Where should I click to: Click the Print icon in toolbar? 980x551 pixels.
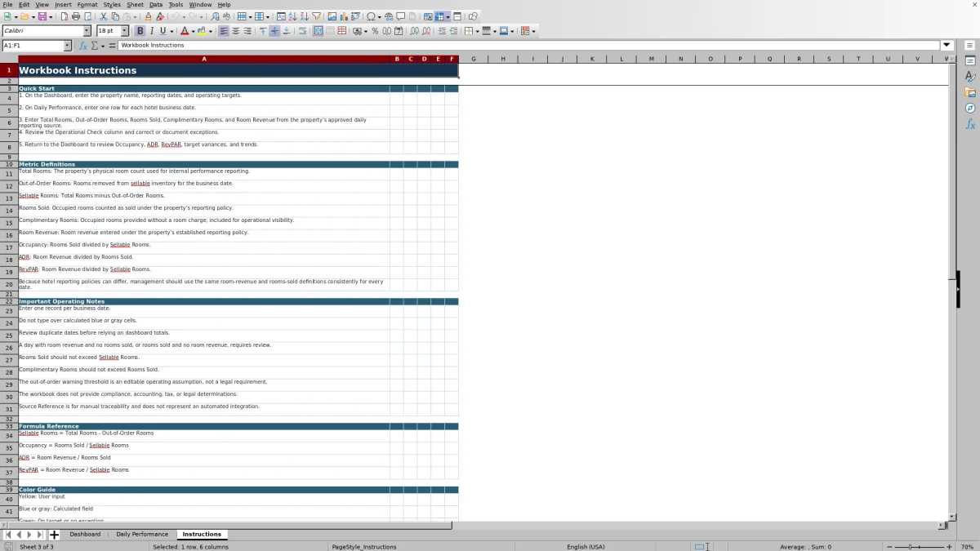(76, 16)
